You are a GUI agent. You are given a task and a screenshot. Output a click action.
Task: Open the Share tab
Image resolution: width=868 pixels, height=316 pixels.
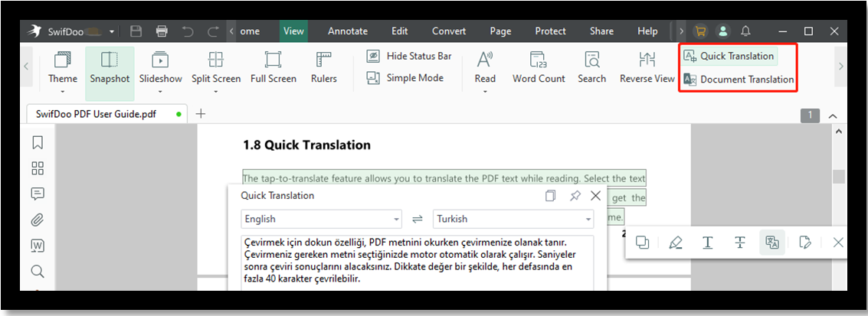601,31
